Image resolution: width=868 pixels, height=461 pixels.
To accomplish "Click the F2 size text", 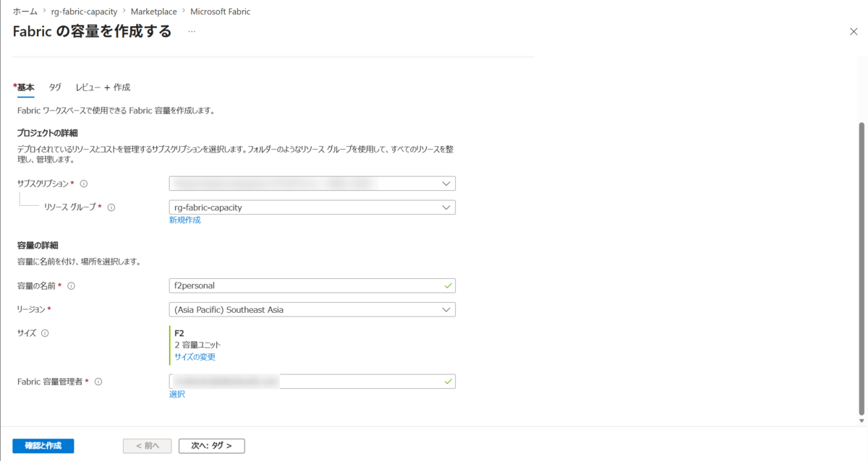I will click(179, 333).
